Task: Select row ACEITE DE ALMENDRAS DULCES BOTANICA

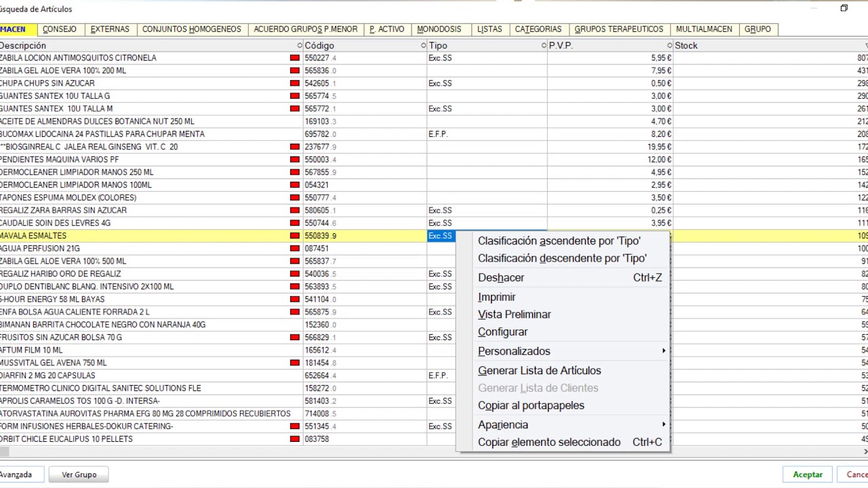Action: [x=434, y=121]
